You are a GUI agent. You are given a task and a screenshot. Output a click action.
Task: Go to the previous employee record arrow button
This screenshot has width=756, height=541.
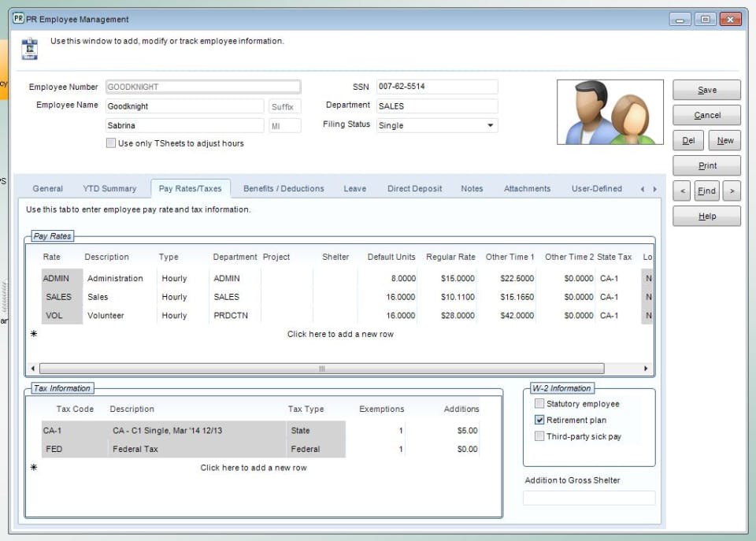coord(682,191)
